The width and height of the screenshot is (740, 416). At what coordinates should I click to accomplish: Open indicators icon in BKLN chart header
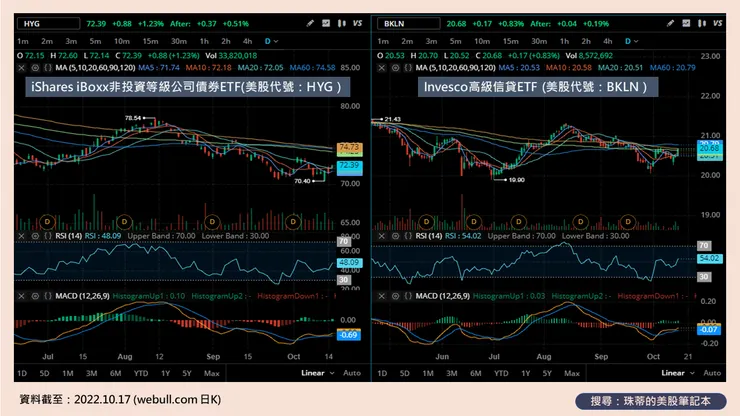click(686, 23)
